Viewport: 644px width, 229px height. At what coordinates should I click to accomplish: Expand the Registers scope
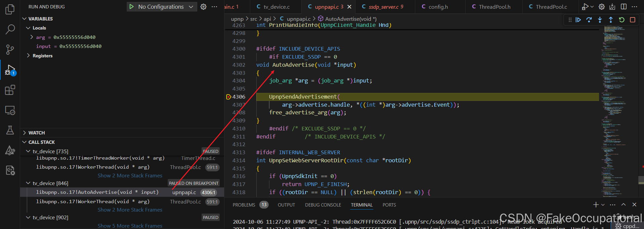pyautogui.click(x=28, y=56)
